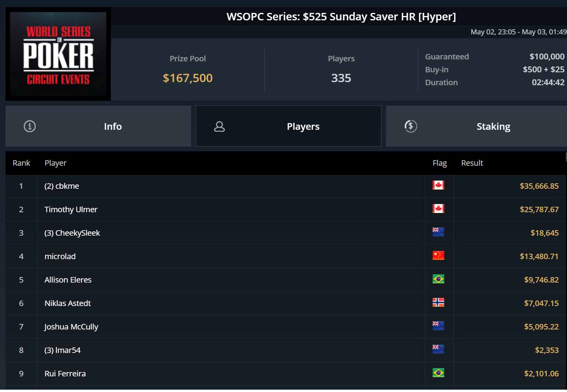Click the Rank column header
This screenshot has width=567, height=392.
click(x=21, y=163)
